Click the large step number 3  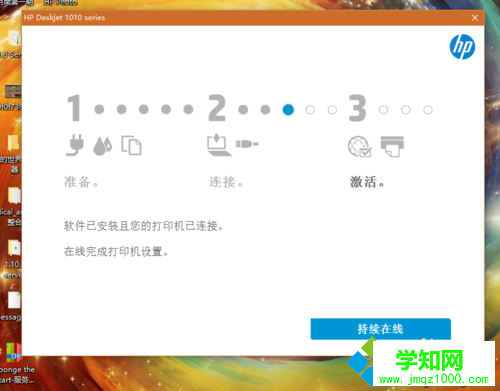(x=357, y=108)
